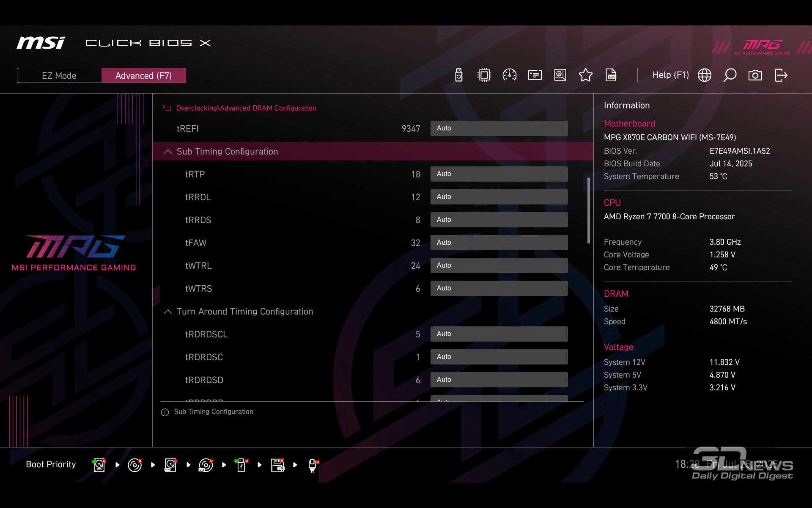Click the tFAW current value 32
Screen dimensions: 812x508
tap(415, 243)
